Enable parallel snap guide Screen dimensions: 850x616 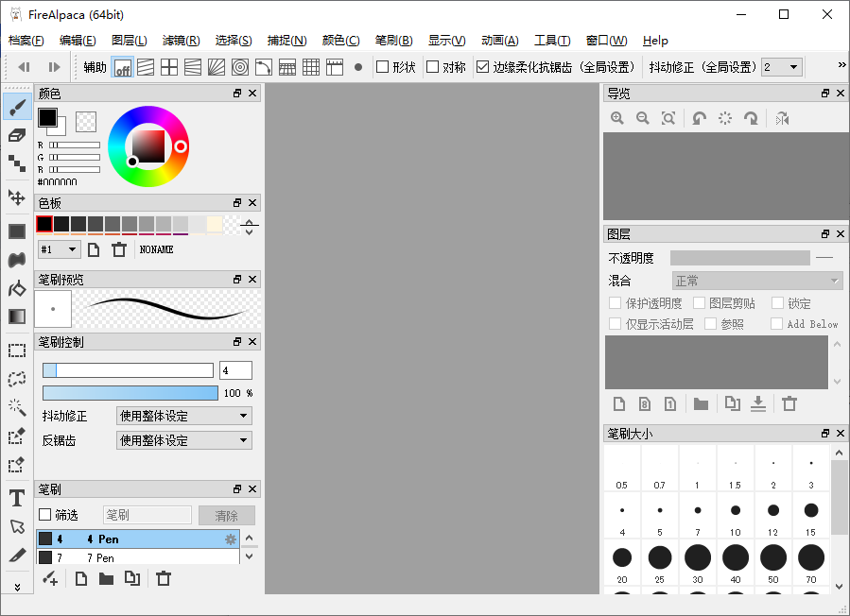pyautogui.click(x=146, y=67)
